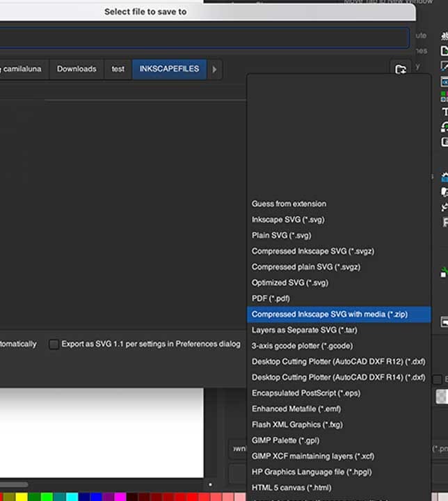The width and height of the screenshot is (448, 501).
Task: Expand the path bar right arrow
Action: [214, 69]
